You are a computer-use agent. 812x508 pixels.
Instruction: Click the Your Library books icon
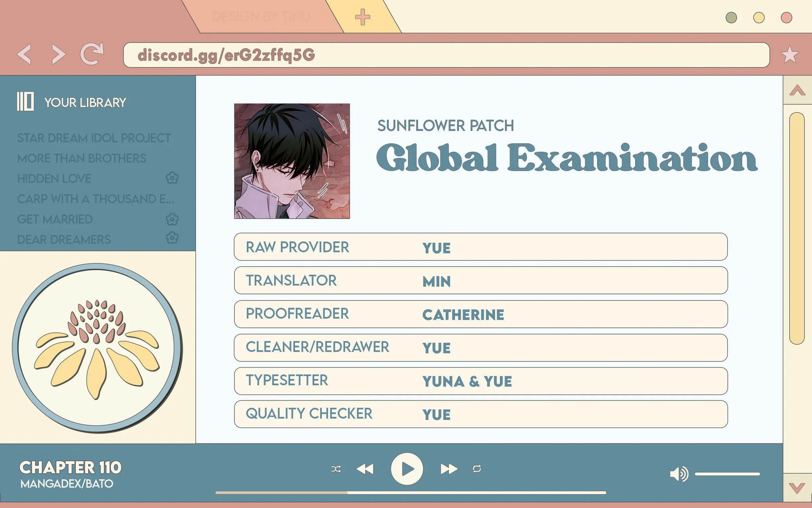click(25, 101)
